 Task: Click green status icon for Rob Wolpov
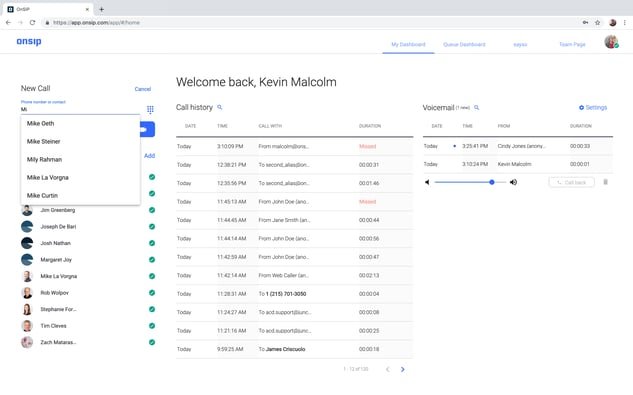click(152, 293)
